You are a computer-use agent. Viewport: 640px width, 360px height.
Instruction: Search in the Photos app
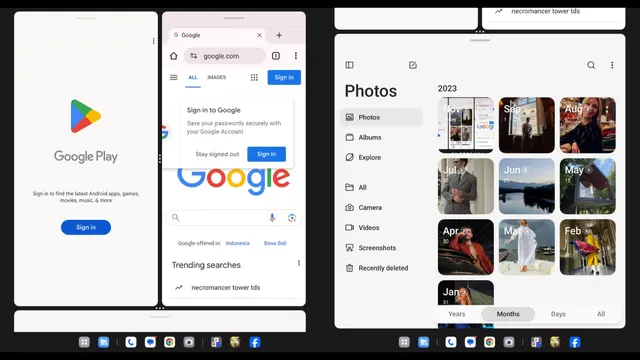(x=591, y=65)
